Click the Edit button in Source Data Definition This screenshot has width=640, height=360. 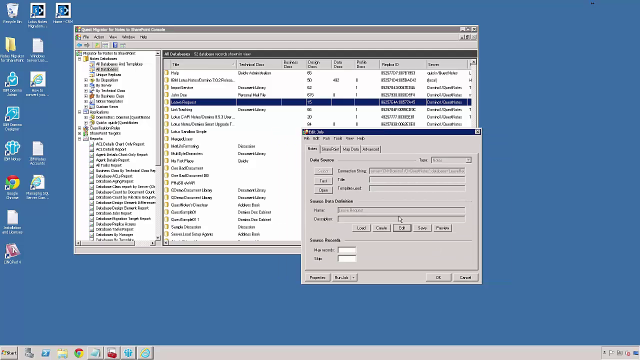(402, 228)
